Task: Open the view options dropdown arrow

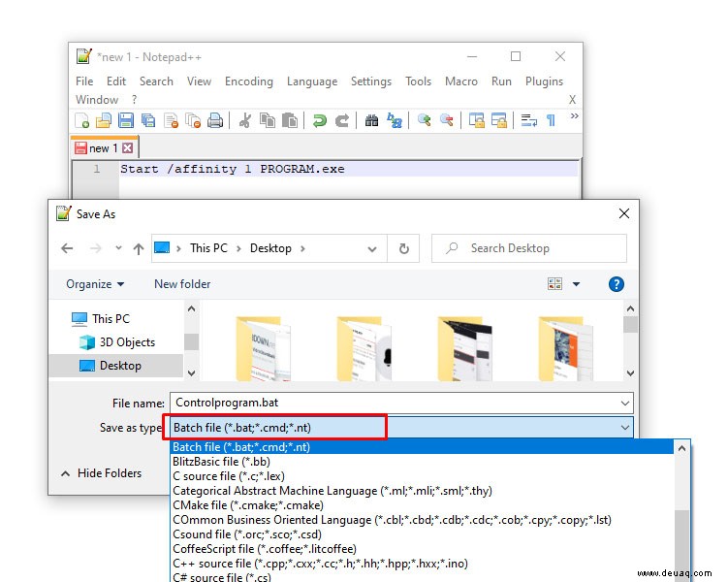Action: pos(576,284)
